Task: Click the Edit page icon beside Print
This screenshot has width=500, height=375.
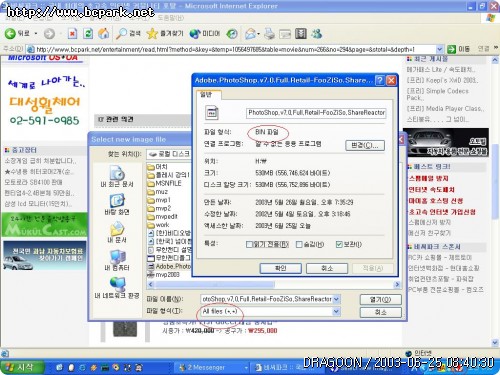Action: pos(285,34)
